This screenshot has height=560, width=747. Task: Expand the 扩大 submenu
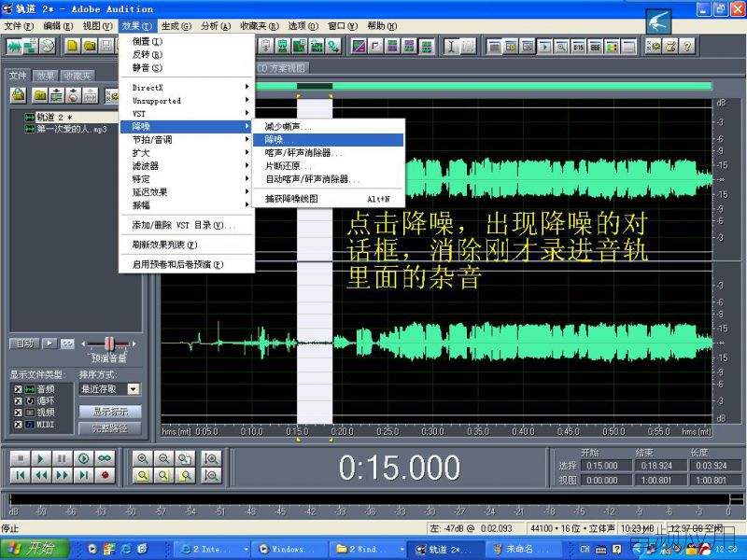pyautogui.click(x=186, y=153)
